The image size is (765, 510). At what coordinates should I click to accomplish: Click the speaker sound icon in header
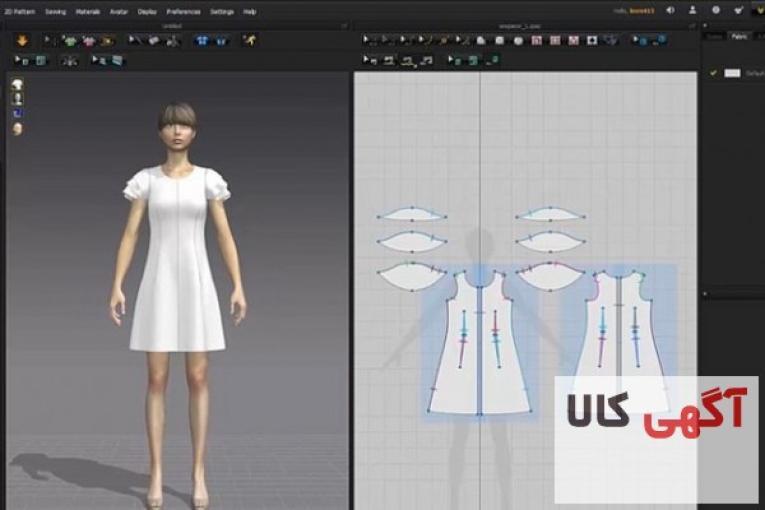click(669, 11)
